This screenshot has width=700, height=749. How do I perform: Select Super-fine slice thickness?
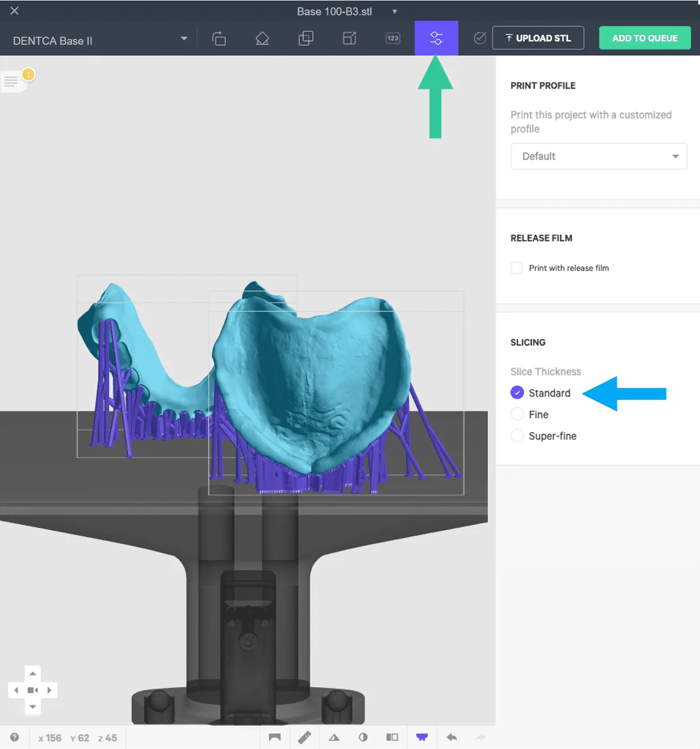[x=517, y=436]
